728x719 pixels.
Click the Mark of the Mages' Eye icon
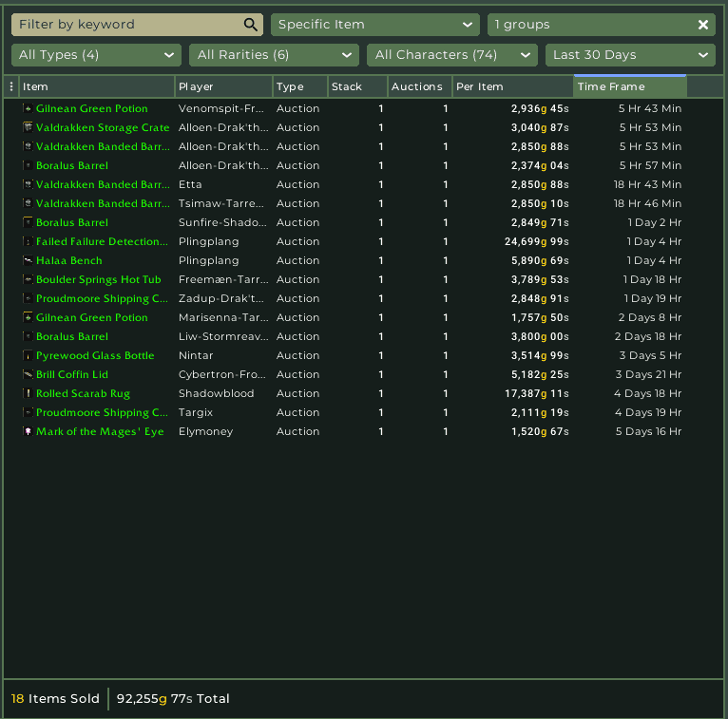28,431
